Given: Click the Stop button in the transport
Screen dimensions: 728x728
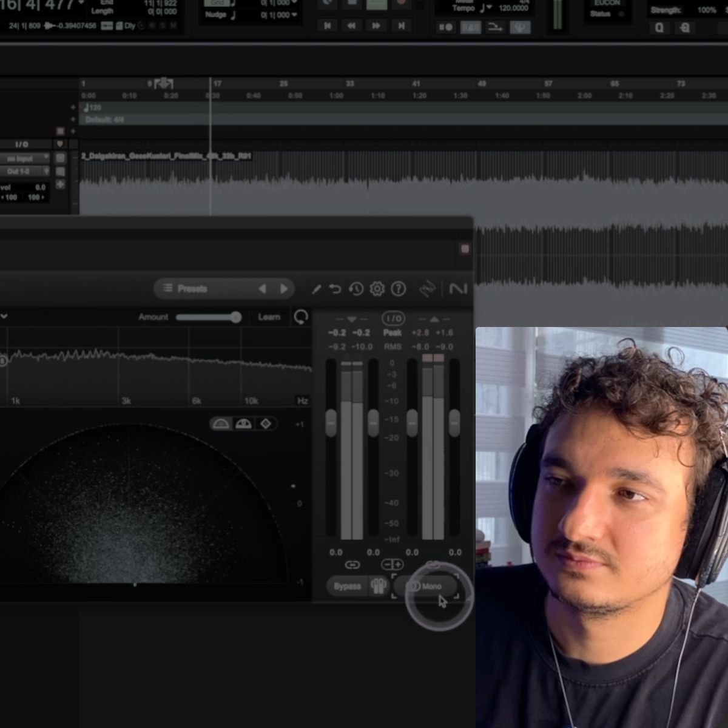Looking at the screenshot, I should pyautogui.click(x=351, y=3).
